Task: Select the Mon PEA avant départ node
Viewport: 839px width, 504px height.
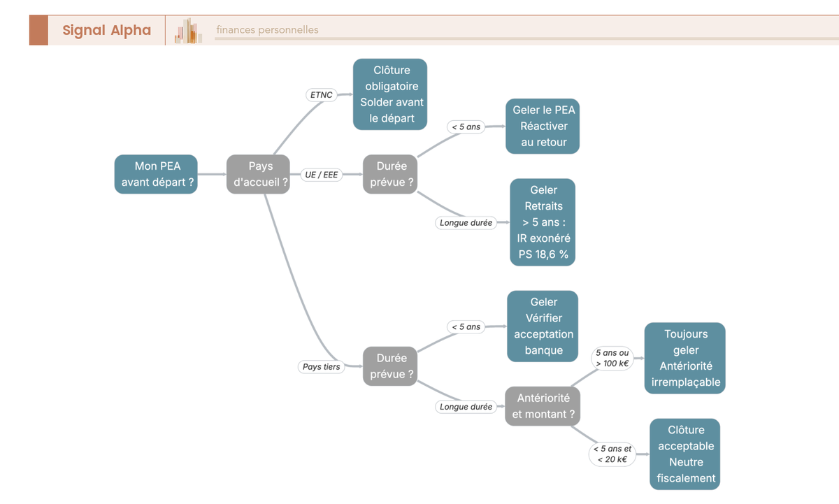Action: [156, 175]
